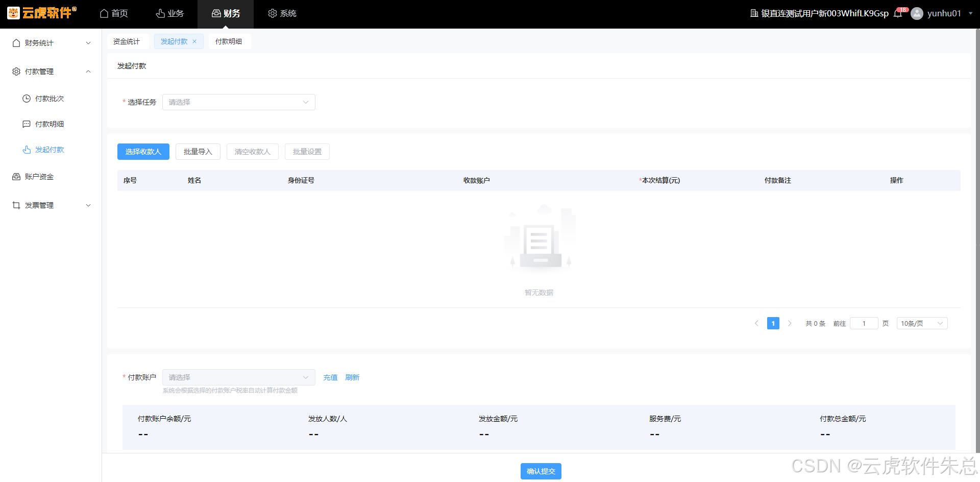Click the 选择收款人 button
This screenshot has height=482, width=980.
pos(143,152)
